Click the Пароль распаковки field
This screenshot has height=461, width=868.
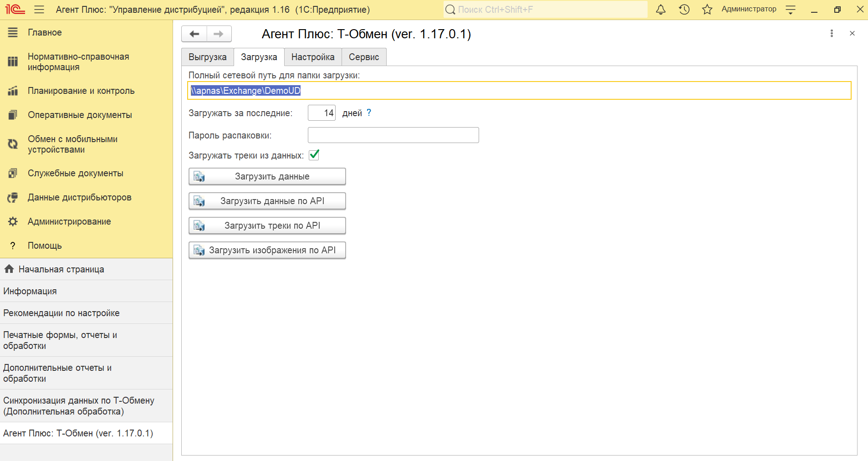(393, 135)
